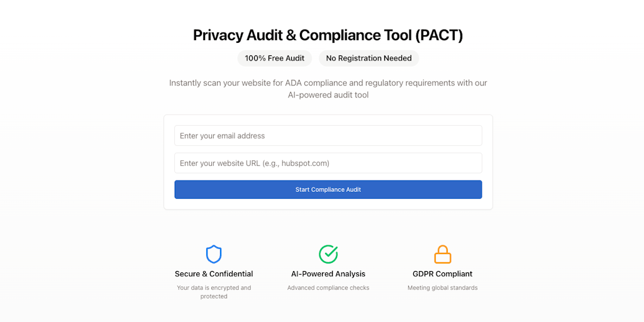The height and width of the screenshot is (322, 644).
Task: Click the Meeting global standards caption
Action: point(443,288)
